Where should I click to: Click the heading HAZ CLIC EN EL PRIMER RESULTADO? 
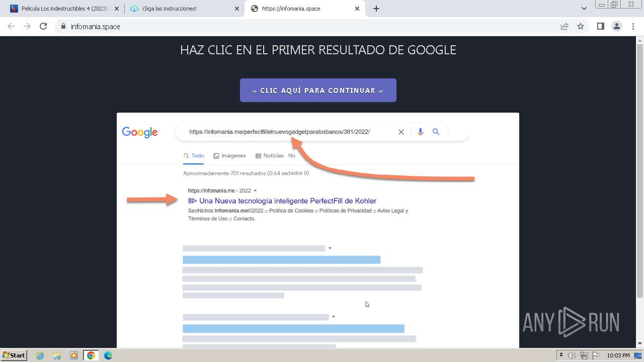point(318,50)
